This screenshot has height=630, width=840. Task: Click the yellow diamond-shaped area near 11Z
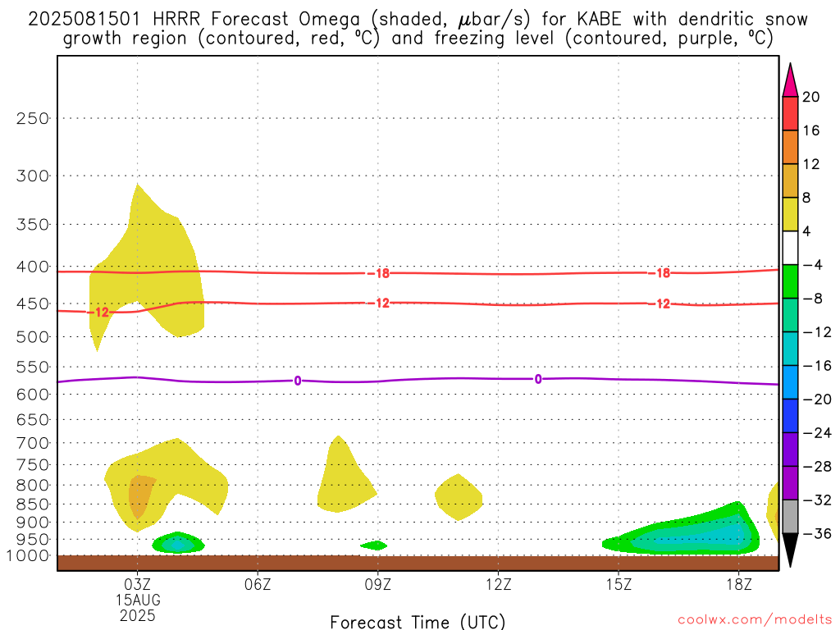click(459, 497)
